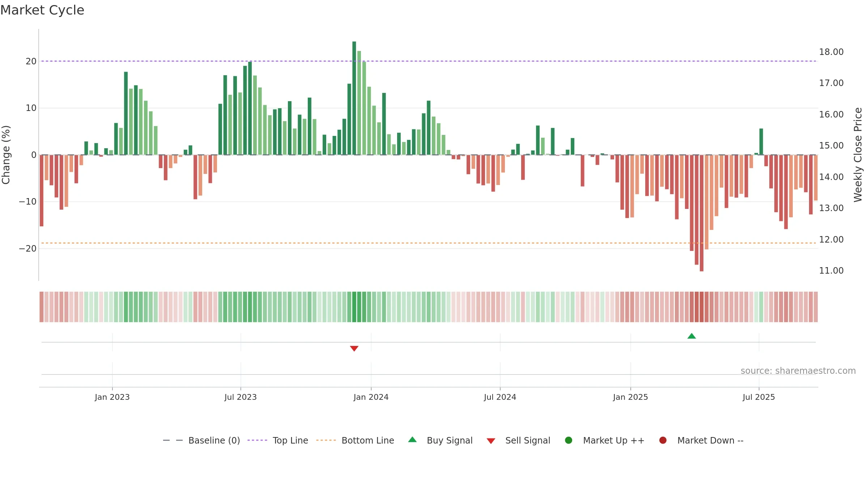Click the dark red circle icon in the legend
The image size is (868, 488).
coord(663,440)
